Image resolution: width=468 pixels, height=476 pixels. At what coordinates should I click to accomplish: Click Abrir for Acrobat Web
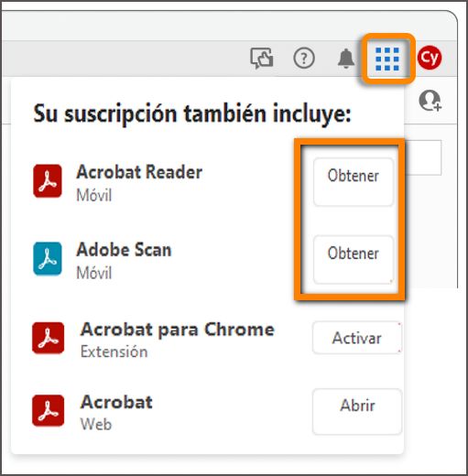356,411
